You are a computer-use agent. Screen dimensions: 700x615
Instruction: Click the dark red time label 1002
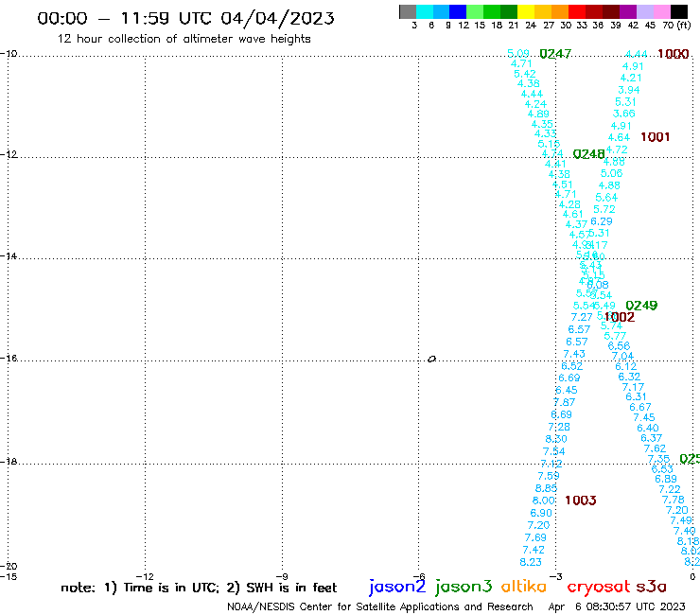(620, 317)
